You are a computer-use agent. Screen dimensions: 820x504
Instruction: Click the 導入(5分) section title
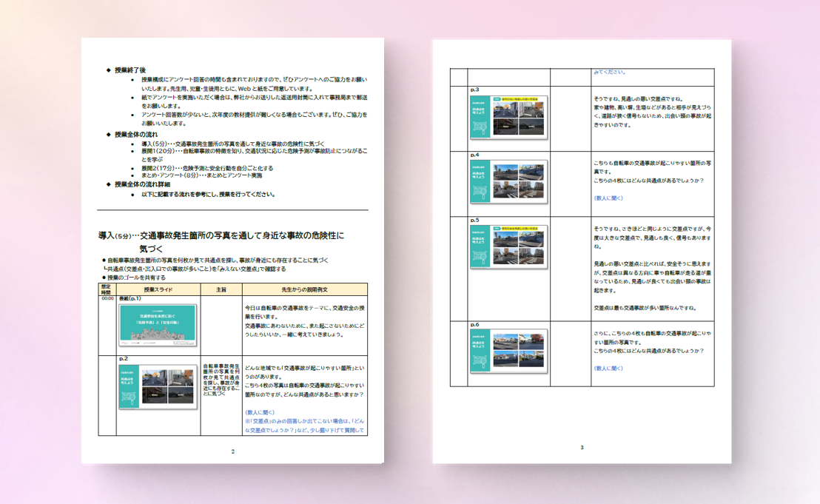pyautogui.click(x=222, y=235)
